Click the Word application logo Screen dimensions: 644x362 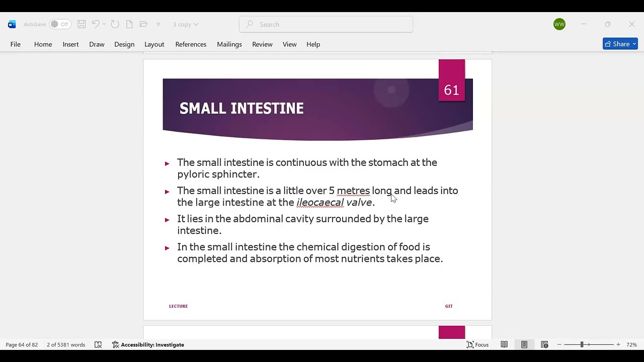click(12, 24)
